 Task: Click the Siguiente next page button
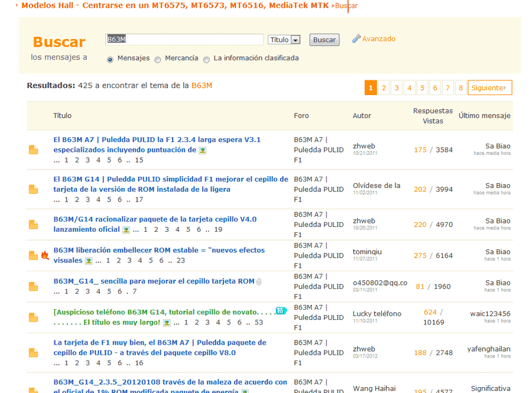tap(489, 88)
